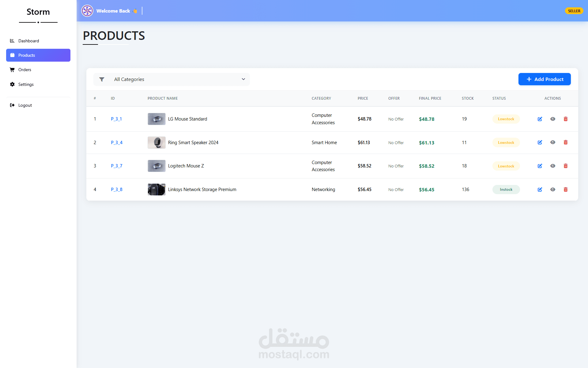Delete the Ring Smart Speaker 2024 product
The image size is (588, 368).
tap(566, 142)
